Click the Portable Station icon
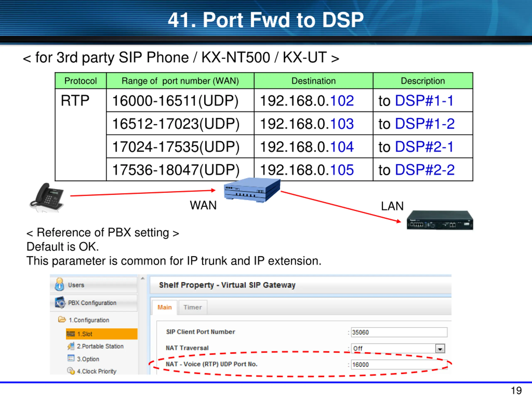The height and width of the screenshot is (399, 532). [x=71, y=346]
